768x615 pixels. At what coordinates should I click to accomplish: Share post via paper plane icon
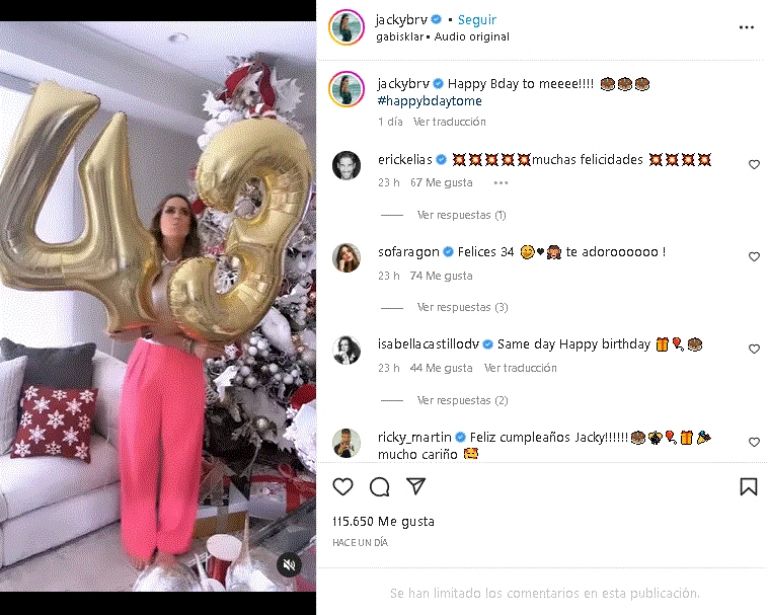pos(416,487)
